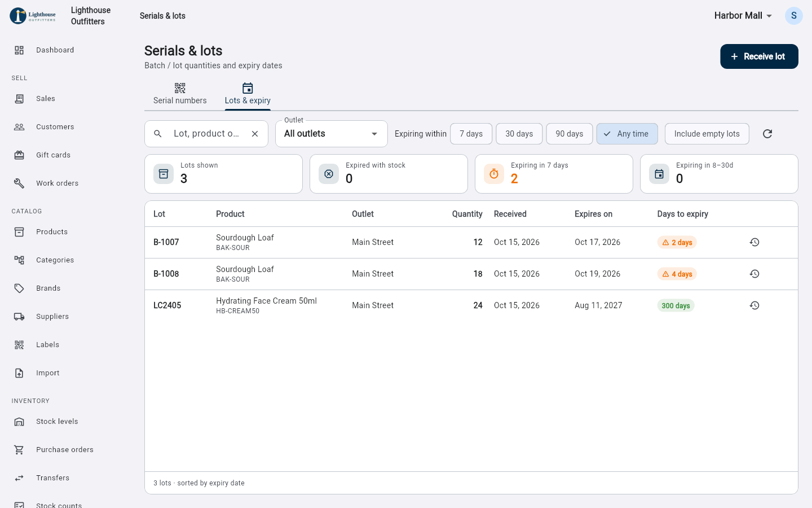Toggle Include empty lots

tap(707, 134)
